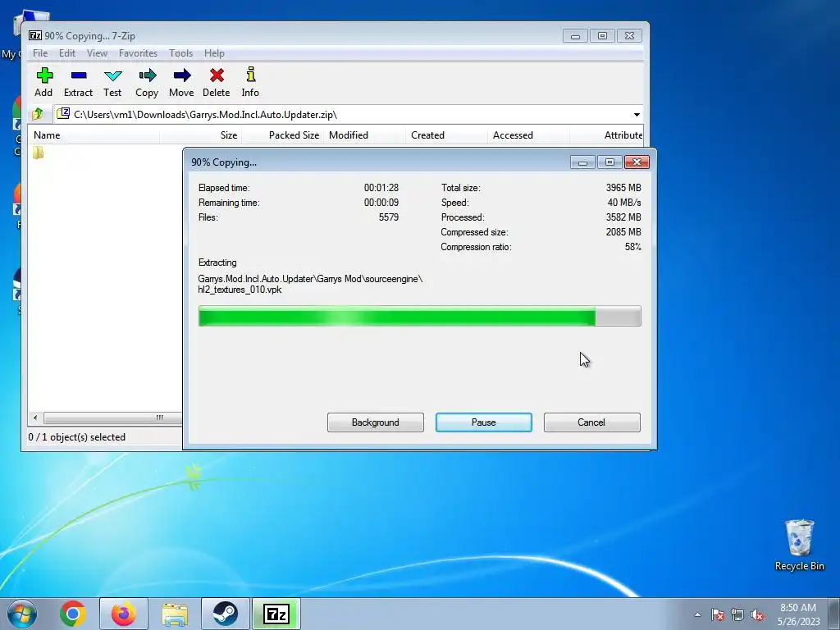
Task: Click the muted volume tray icon
Action: [757, 614]
